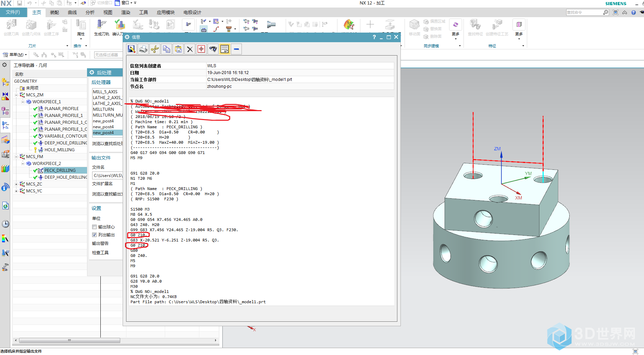Switch to the 电极设计 ribbon tab

(x=192, y=12)
